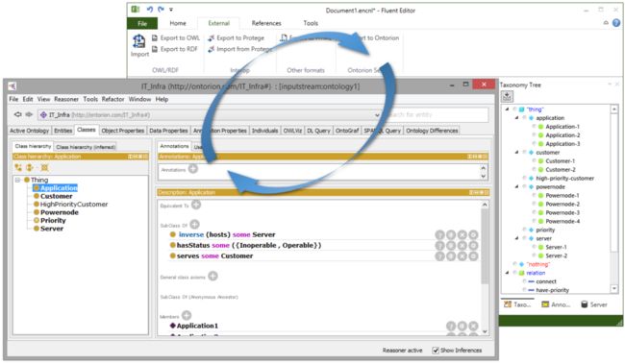The width and height of the screenshot is (625, 364).
Task: Click down arrow of Taxonomy Tree scrollbar
Action: coord(614,288)
